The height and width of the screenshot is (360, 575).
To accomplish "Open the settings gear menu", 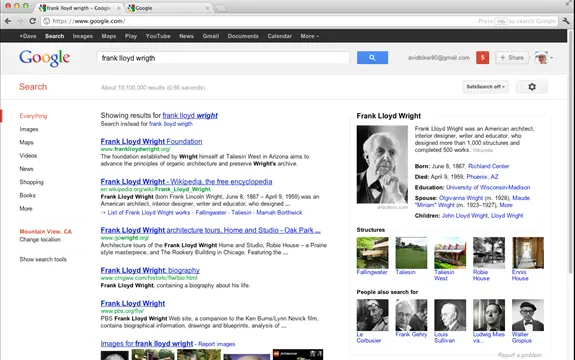I will point(532,87).
